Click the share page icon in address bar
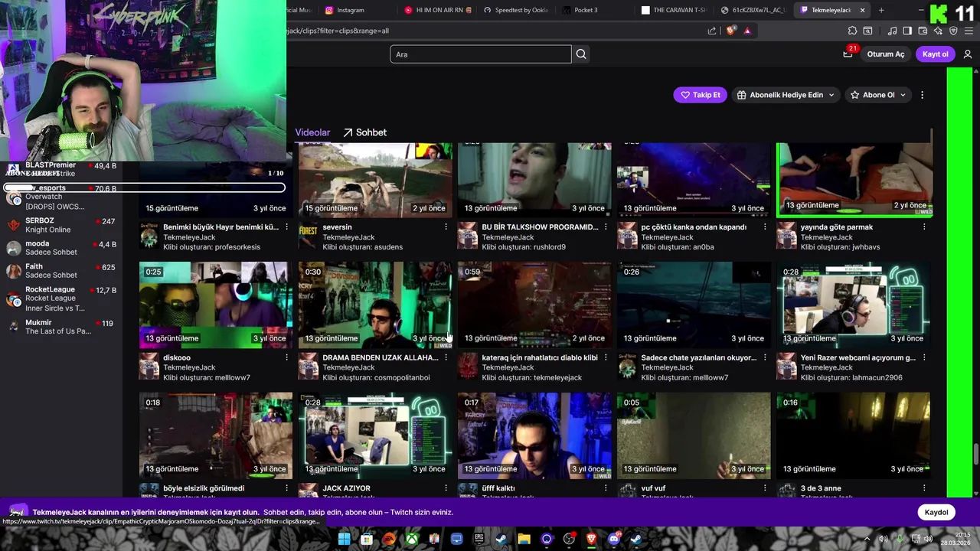 [x=712, y=31]
